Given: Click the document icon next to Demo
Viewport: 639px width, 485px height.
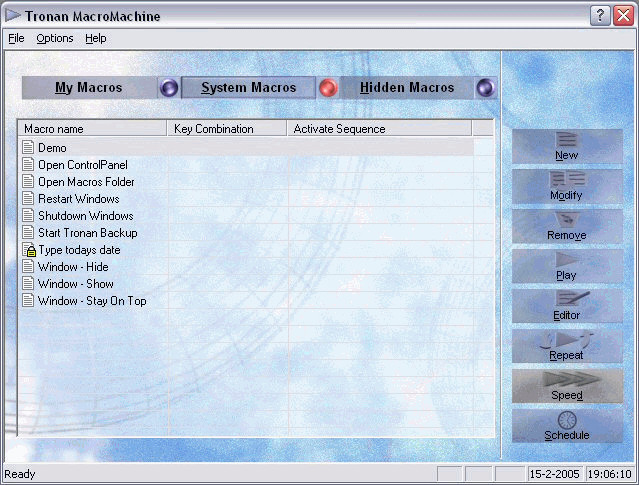Looking at the screenshot, I should tap(28, 148).
